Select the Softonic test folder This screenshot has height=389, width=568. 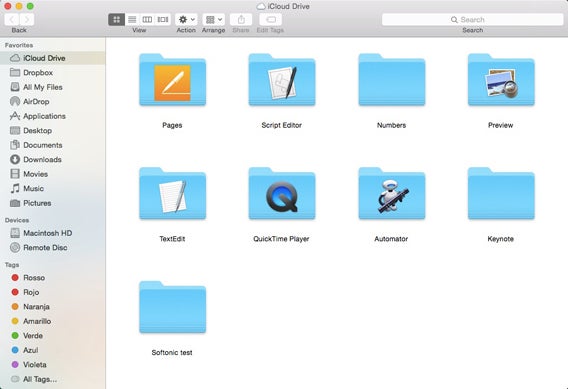click(172, 307)
